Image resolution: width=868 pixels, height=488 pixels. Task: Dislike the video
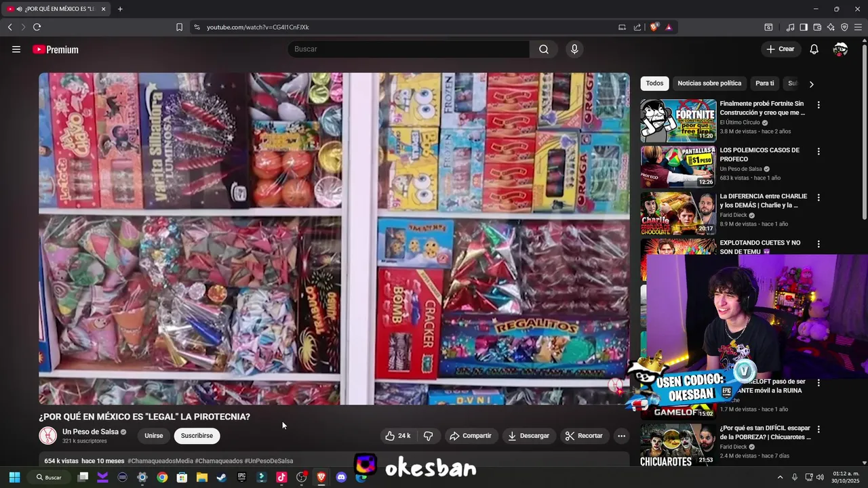(x=428, y=436)
